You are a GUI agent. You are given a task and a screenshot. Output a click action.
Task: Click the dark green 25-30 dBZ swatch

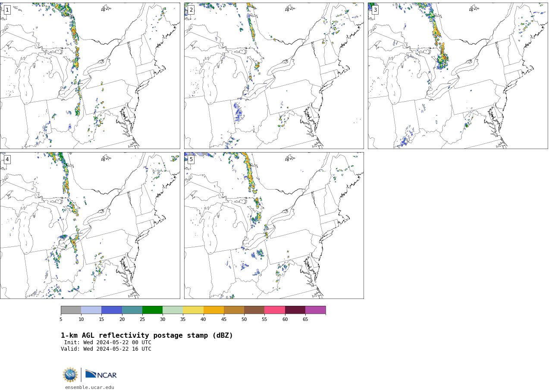click(x=152, y=310)
